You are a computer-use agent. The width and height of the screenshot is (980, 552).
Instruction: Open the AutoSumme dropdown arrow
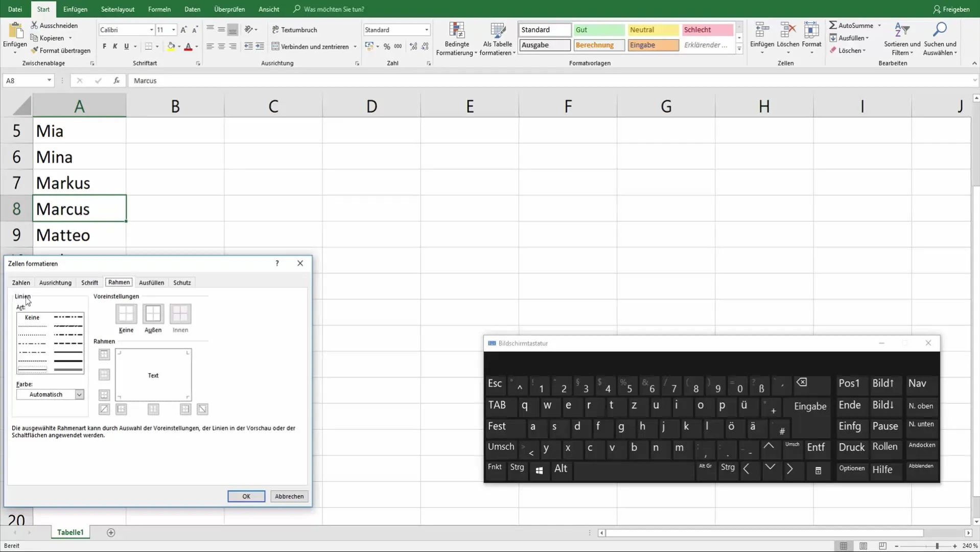[x=879, y=26]
